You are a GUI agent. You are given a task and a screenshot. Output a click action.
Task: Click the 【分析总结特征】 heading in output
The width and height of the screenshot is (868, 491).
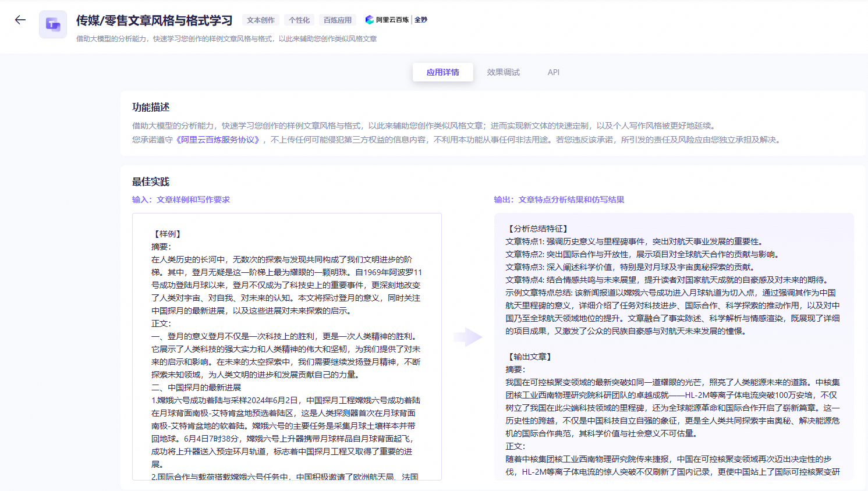tap(538, 229)
